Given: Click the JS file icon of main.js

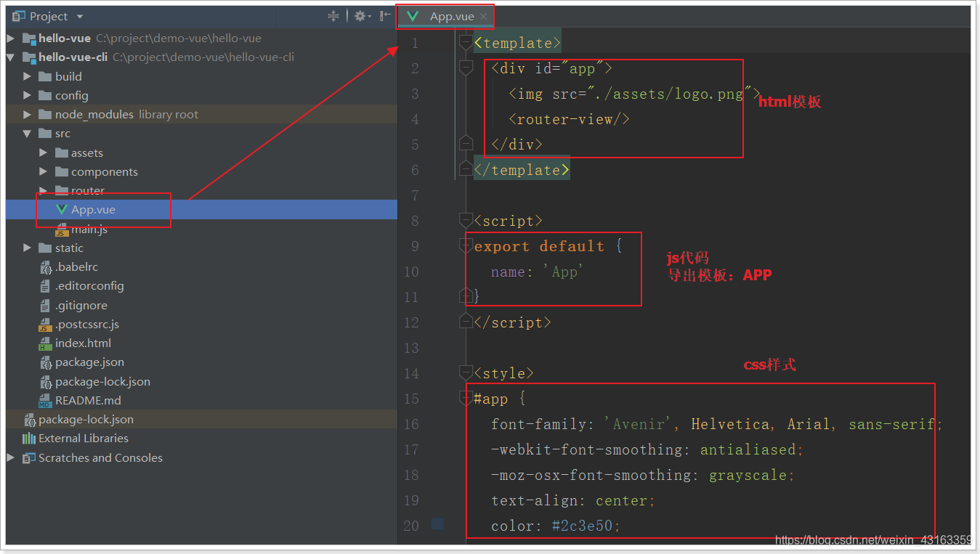Looking at the screenshot, I should [x=62, y=229].
